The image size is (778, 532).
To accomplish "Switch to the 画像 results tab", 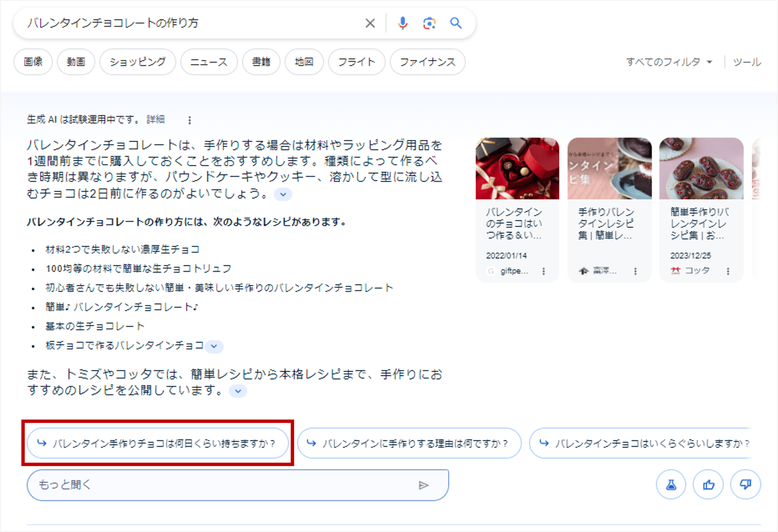I will [32, 62].
